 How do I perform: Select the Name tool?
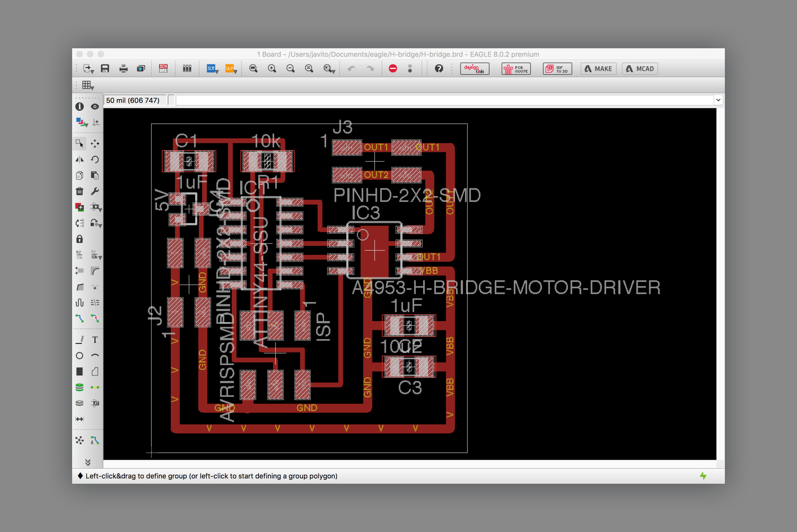[x=79, y=255]
